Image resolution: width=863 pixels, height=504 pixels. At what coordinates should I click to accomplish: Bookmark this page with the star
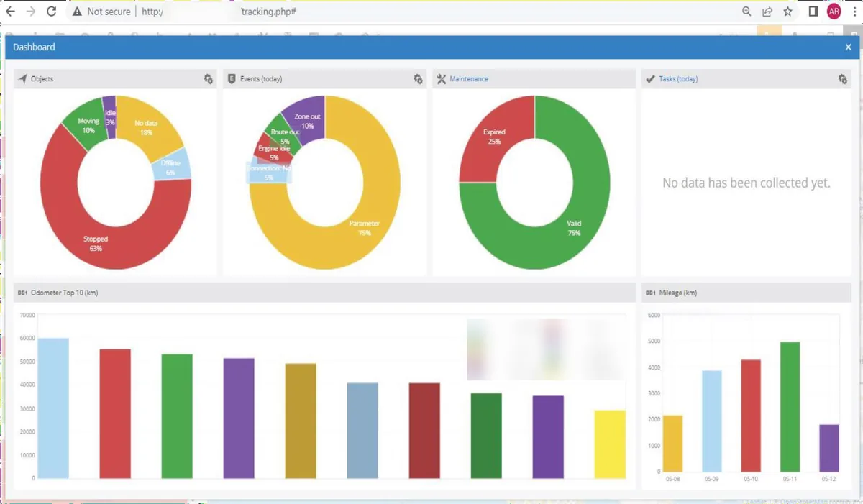point(788,12)
